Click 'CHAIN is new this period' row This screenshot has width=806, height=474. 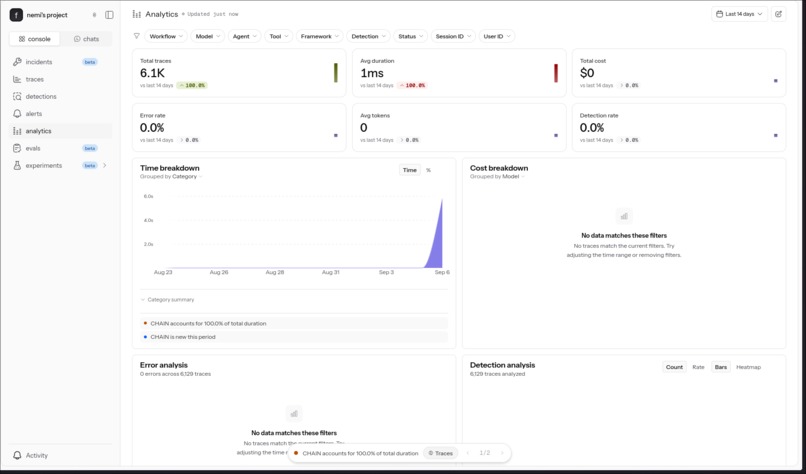(x=294, y=337)
